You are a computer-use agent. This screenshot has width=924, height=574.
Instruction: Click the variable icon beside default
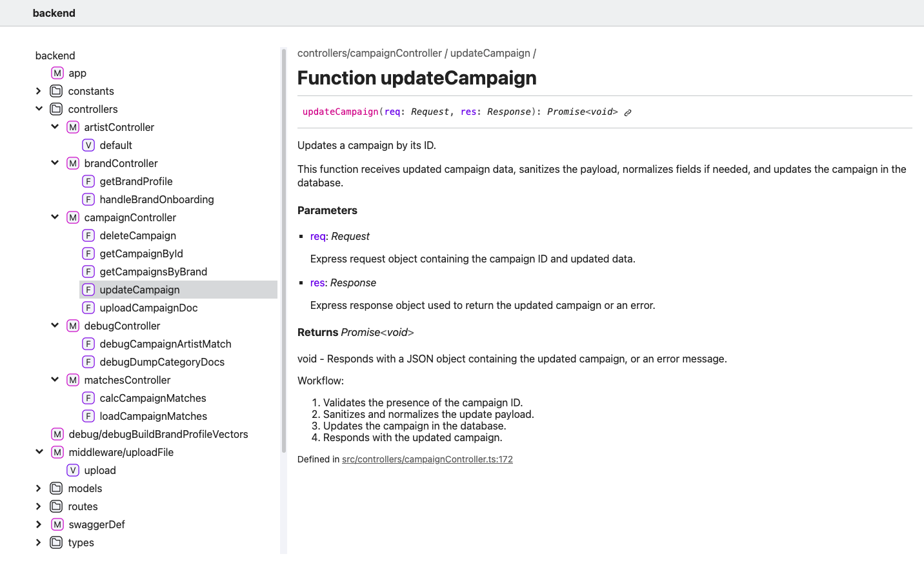(88, 145)
